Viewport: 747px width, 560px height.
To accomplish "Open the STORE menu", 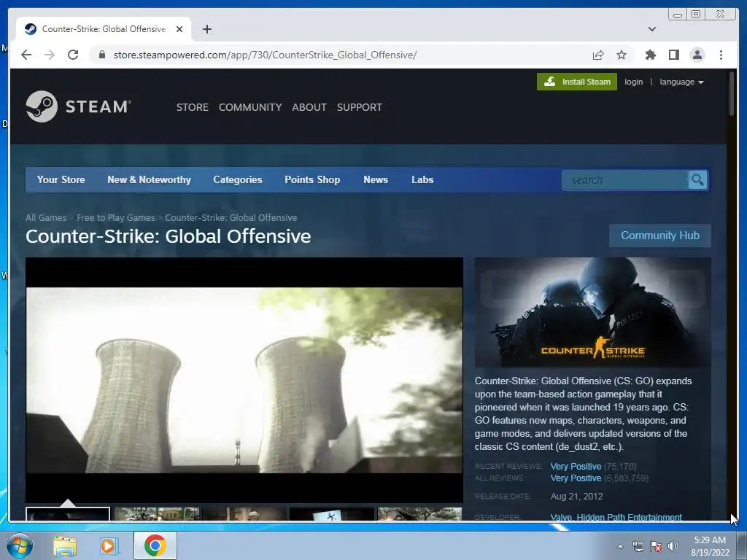I will point(193,107).
